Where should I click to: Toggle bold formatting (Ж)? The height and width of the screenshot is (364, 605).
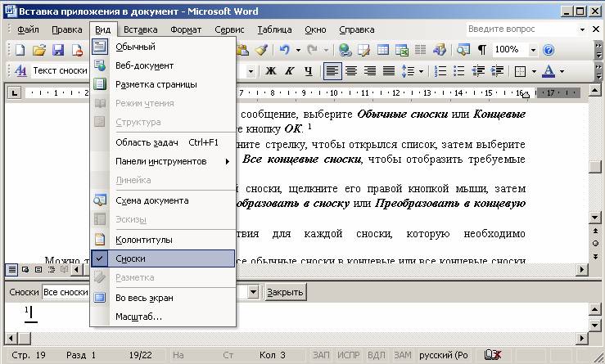(271, 71)
